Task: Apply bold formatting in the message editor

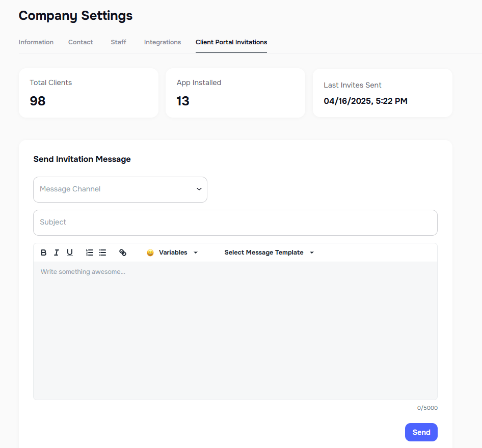Action: pos(43,252)
